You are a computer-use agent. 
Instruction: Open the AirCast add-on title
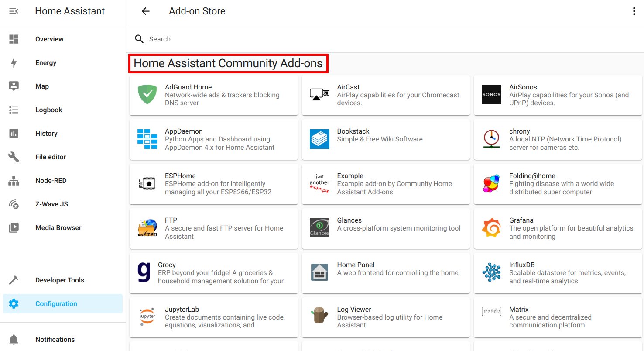coord(348,87)
